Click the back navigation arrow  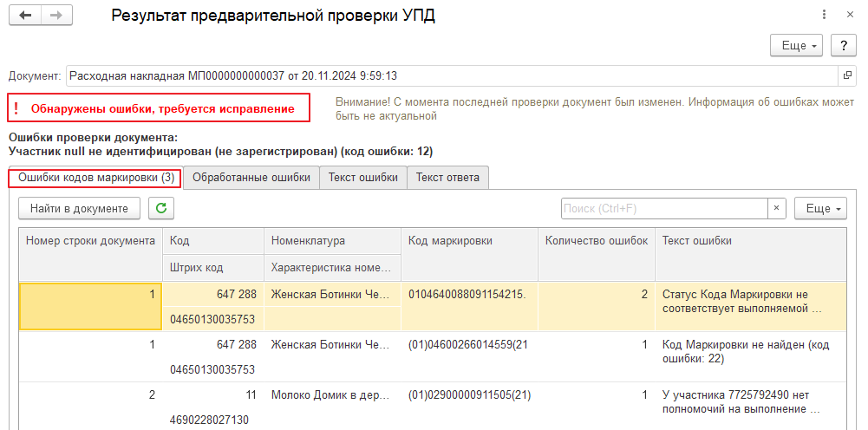pos(25,16)
